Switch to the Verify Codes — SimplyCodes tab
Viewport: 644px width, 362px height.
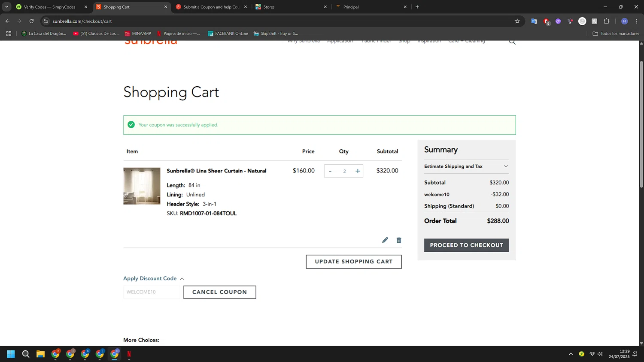50,7
